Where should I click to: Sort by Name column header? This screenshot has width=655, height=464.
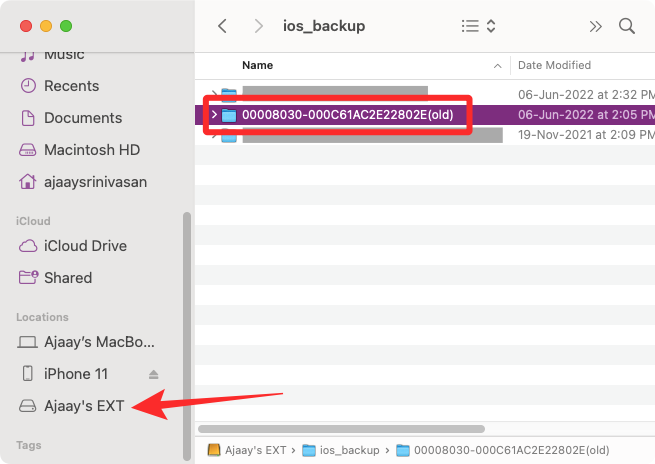click(258, 65)
